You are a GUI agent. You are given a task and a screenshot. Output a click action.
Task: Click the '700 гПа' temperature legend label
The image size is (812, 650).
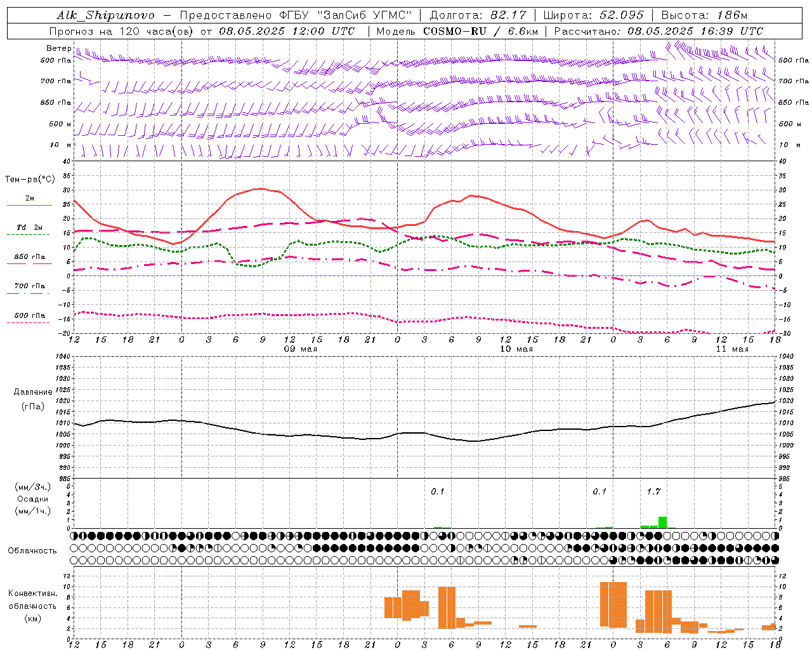click(30, 286)
